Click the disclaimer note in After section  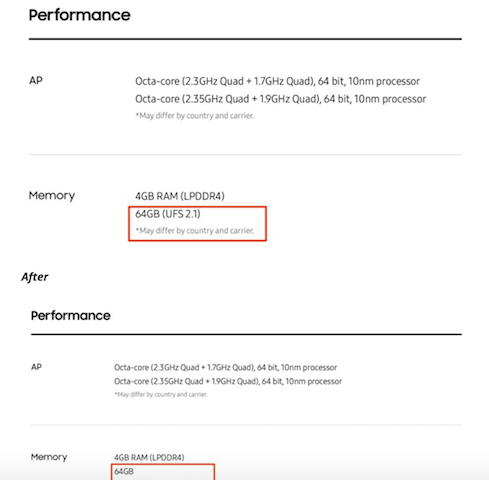pos(161,394)
